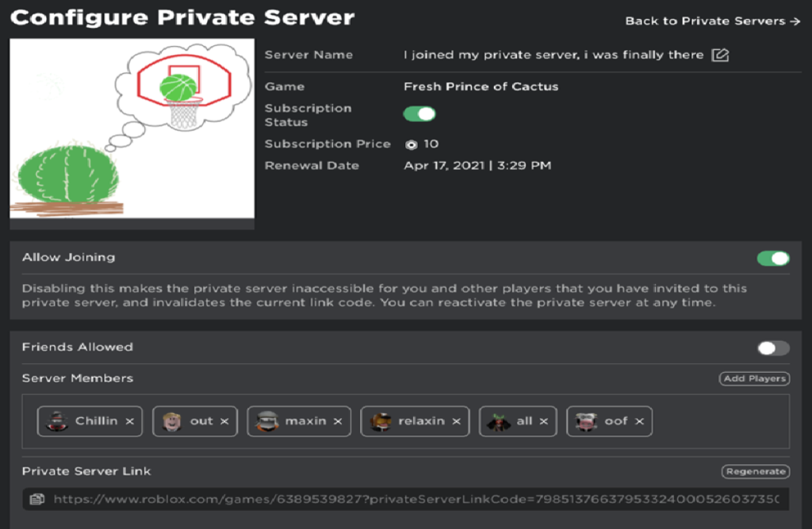This screenshot has width=812, height=529.
Task: Open Fresh Prince of Cactus game
Action: tap(481, 86)
